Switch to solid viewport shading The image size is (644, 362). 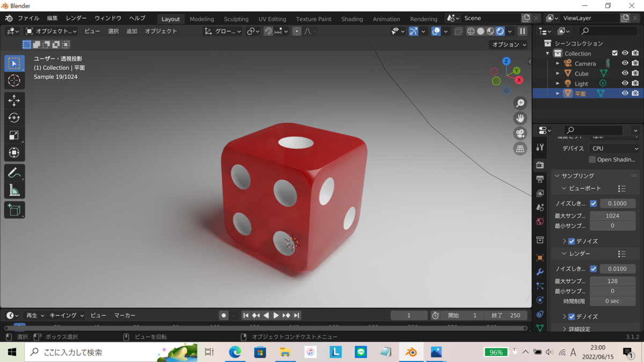coord(480,31)
